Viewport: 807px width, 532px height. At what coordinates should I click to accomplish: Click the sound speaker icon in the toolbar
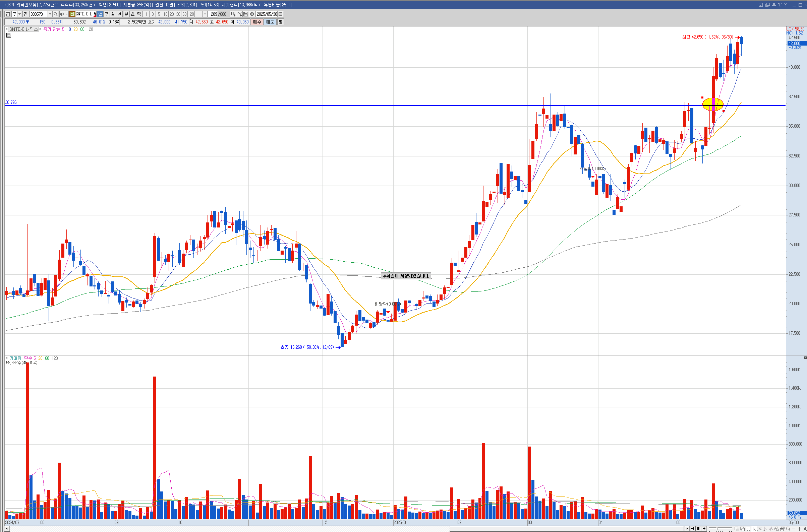click(62, 14)
